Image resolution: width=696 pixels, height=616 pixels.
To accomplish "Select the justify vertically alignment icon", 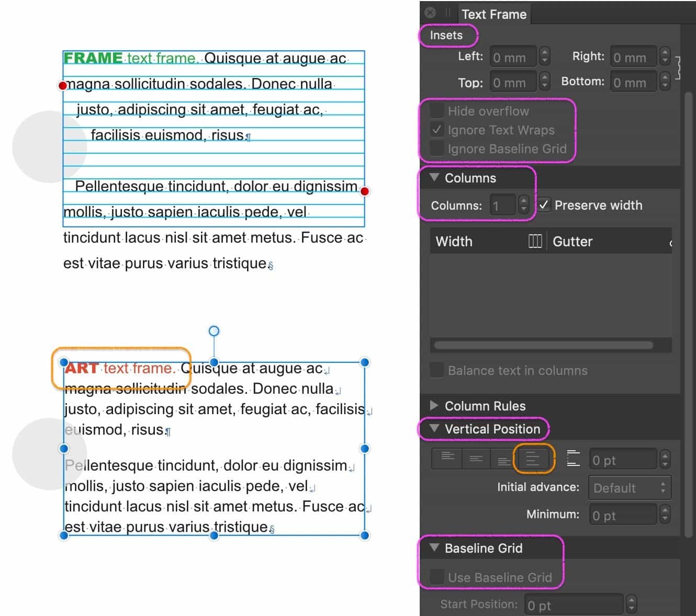I will [533, 459].
